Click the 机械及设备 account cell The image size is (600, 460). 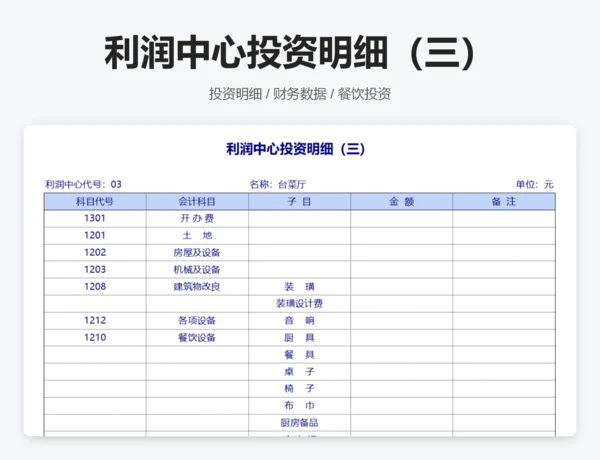[x=197, y=269]
